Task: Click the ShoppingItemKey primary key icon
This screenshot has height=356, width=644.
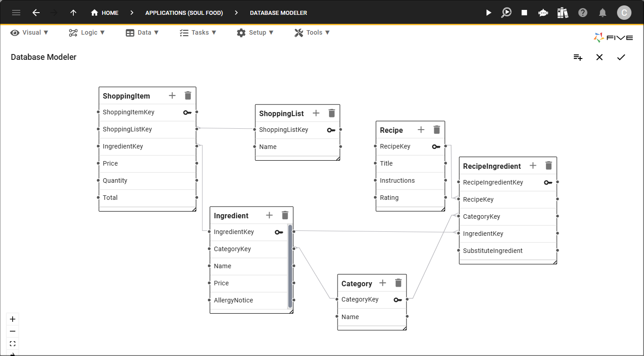Action: click(188, 113)
